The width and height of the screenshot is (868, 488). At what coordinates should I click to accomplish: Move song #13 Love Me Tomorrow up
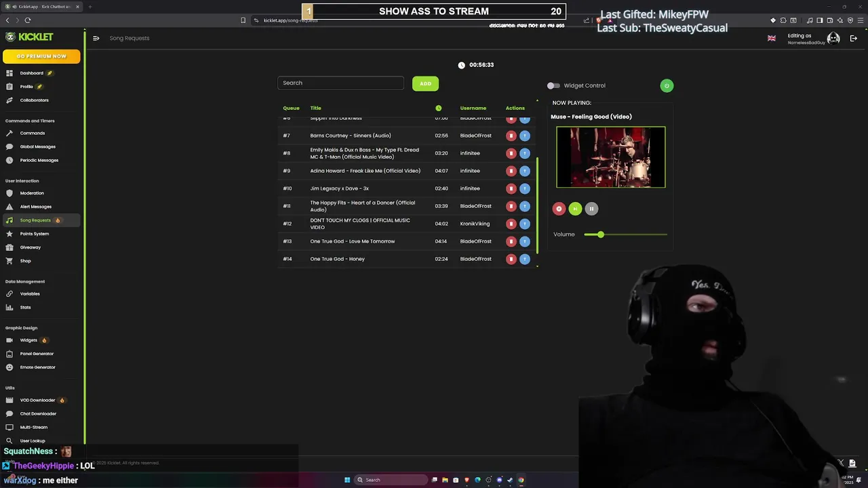click(525, 241)
